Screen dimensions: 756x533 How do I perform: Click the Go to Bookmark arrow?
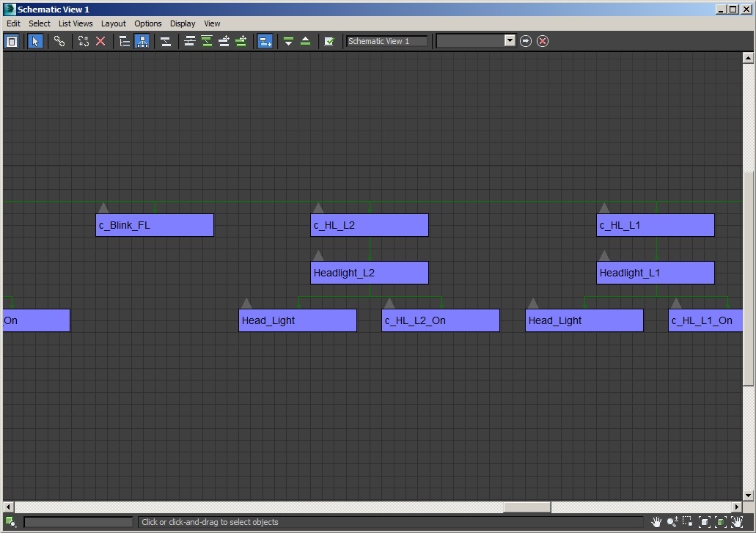[x=526, y=41]
